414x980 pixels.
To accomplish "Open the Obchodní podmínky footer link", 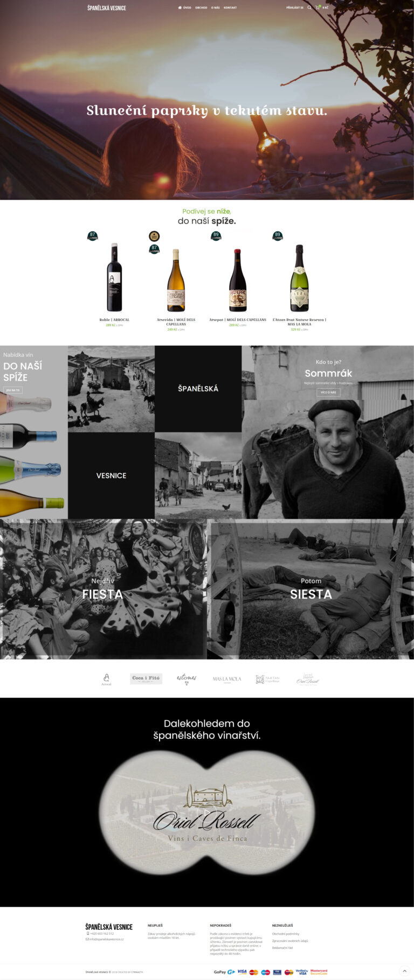I will pyautogui.click(x=286, y=934).
